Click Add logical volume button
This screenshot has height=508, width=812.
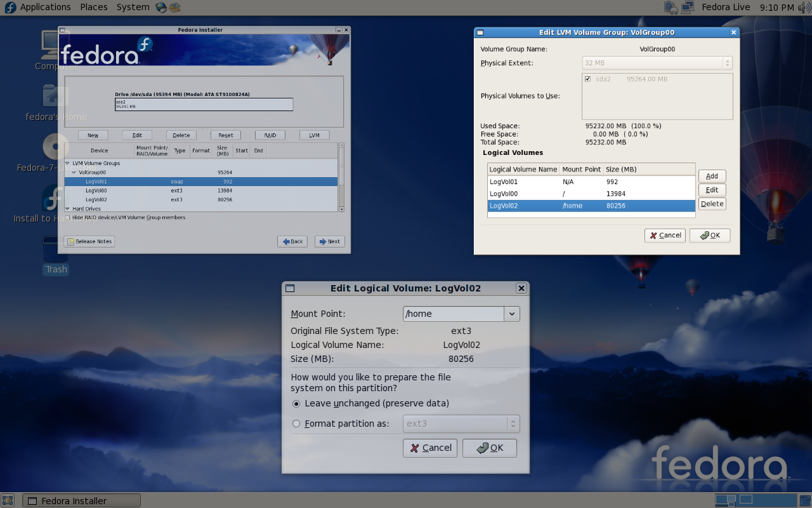[712, 176]
